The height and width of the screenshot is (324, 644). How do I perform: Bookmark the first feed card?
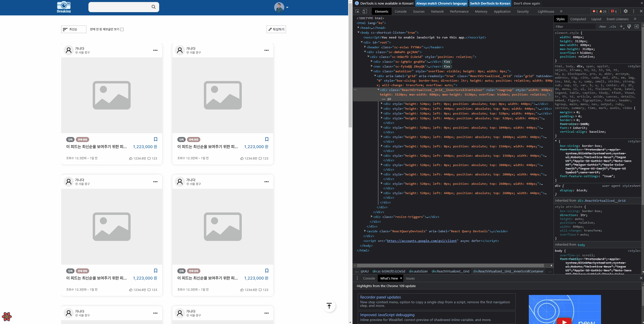click(x=156, y=139)
